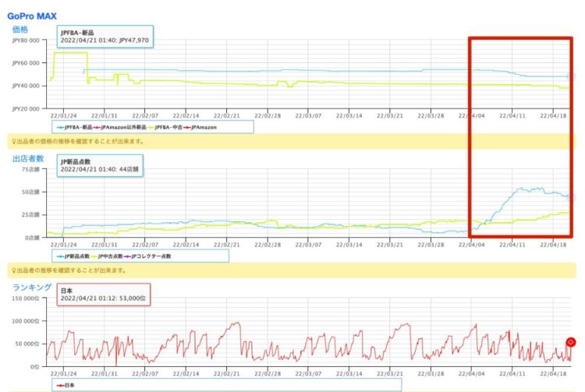
Task: Click the 53,000位 ranking tooltip box
Action: coord(104,295)
